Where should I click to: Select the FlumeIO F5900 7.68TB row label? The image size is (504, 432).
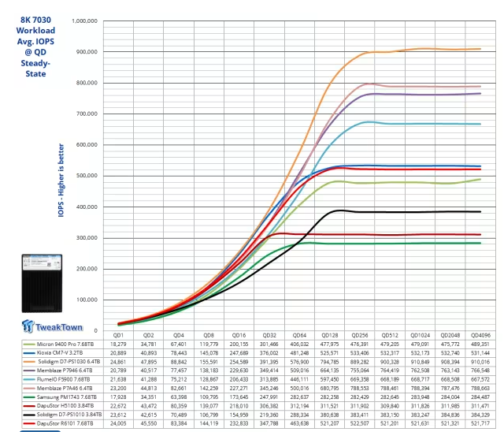pos(63,379)
